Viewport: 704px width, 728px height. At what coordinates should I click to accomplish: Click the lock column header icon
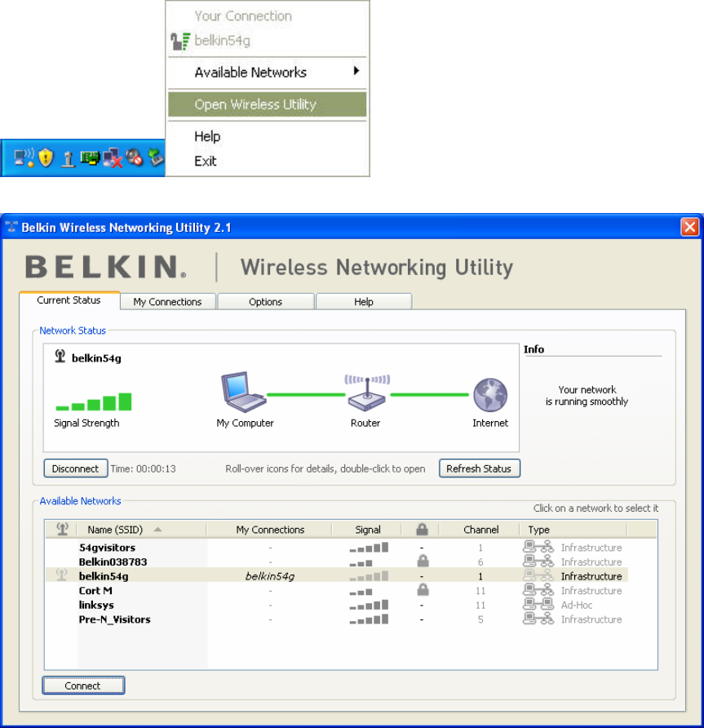422,529
